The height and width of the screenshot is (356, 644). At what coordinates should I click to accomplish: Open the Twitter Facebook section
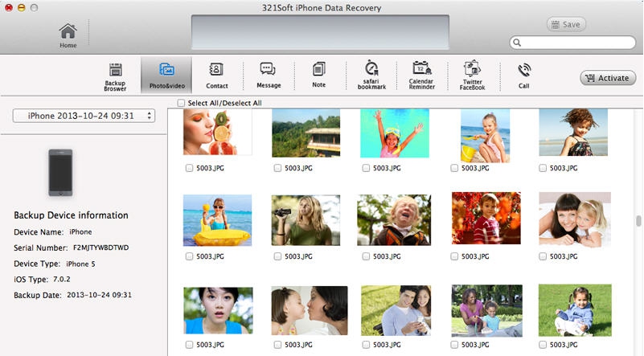point(472,76)
